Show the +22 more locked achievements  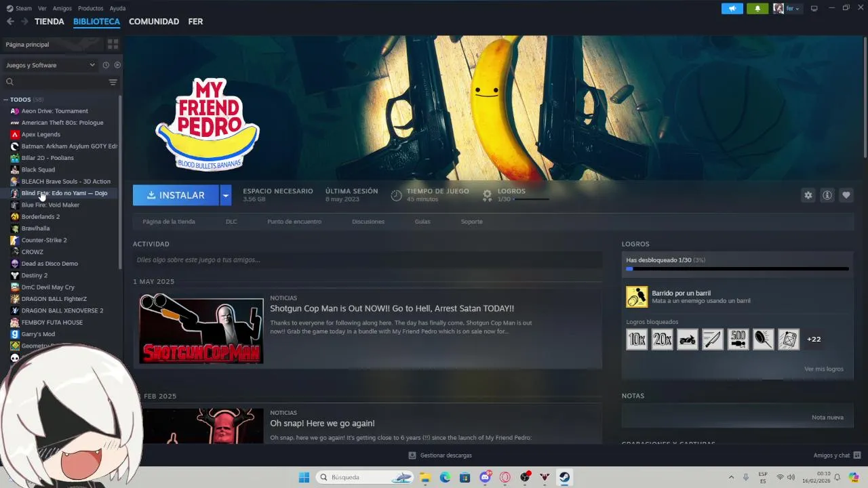814,339
